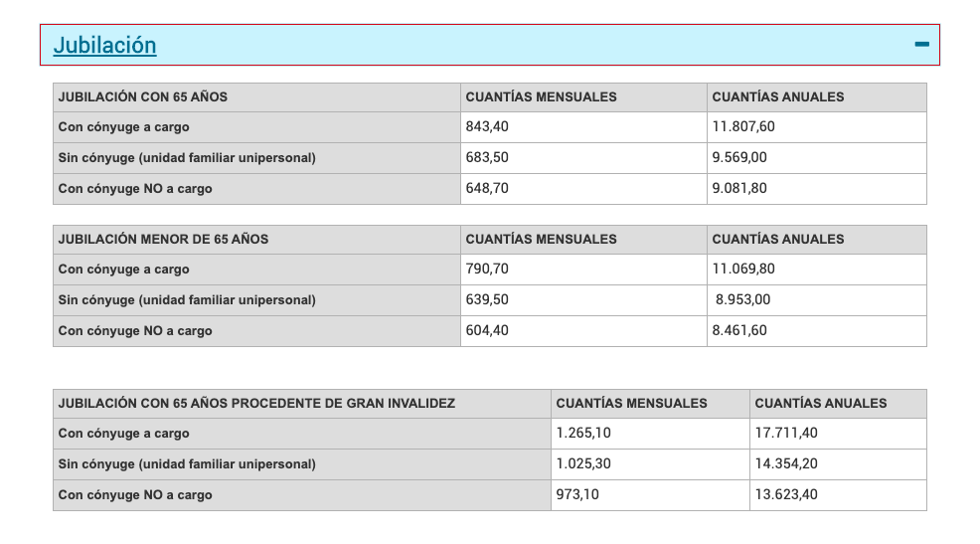The height and width of the screenshot is (544, 980).
Task: Click the 1.265,10 monthly amount cell
Action: coord(584,434)
